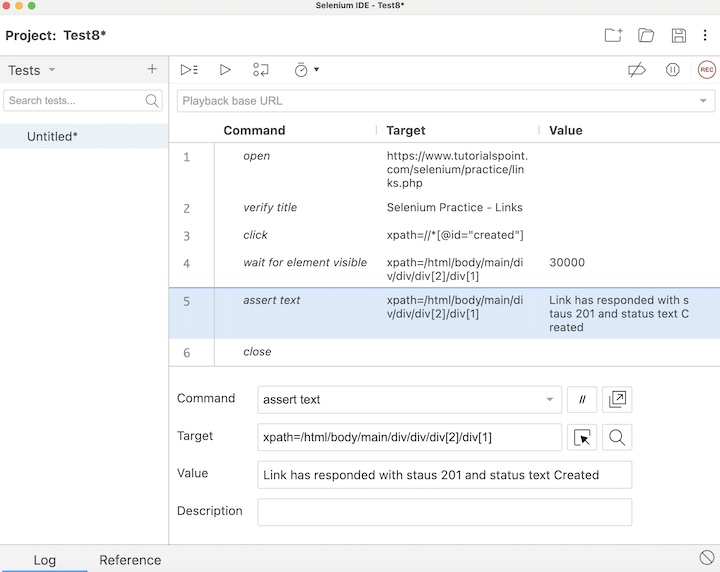Save the project
720x572 pixels.
(679, 36)
